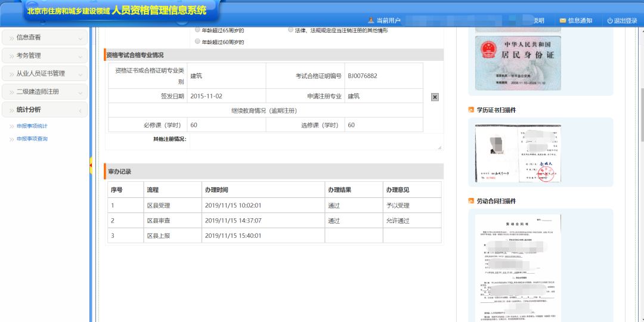The width and height of the screenshot is (644, 322).
Task: Open the ID card scan thumbnail
Action: point(518,63)
